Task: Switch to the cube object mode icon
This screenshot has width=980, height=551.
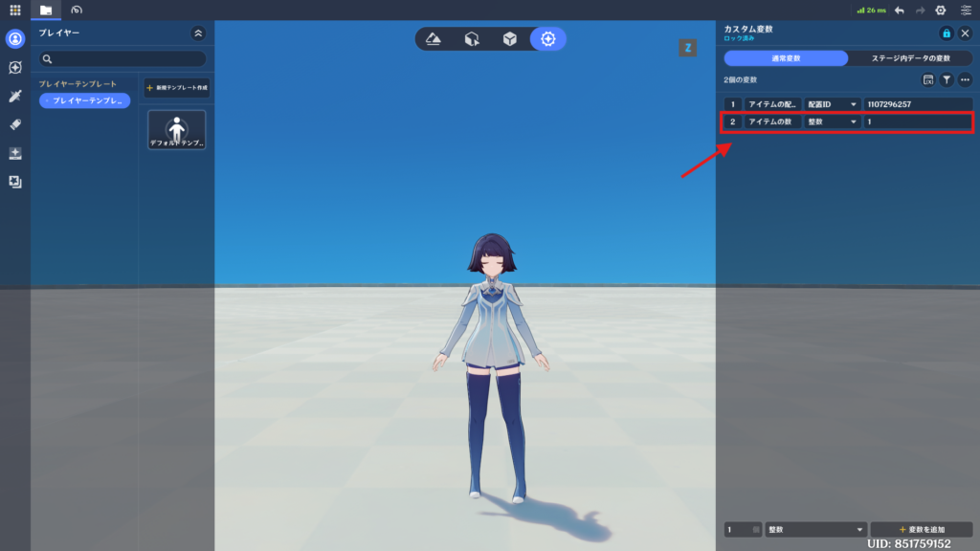Action: click(x=510, y=38)
